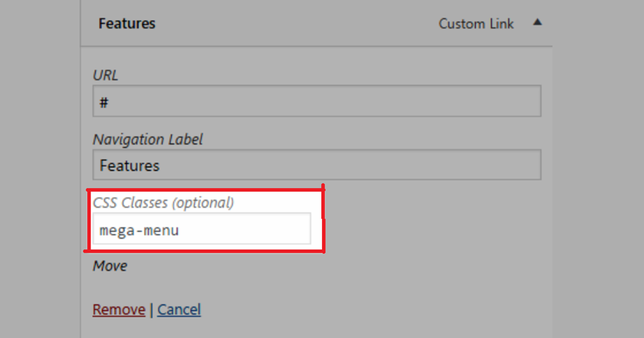This screenshot has height=338, width=644.
Task: Click gray page background left of panel
Action: click(x=39, y=171)
